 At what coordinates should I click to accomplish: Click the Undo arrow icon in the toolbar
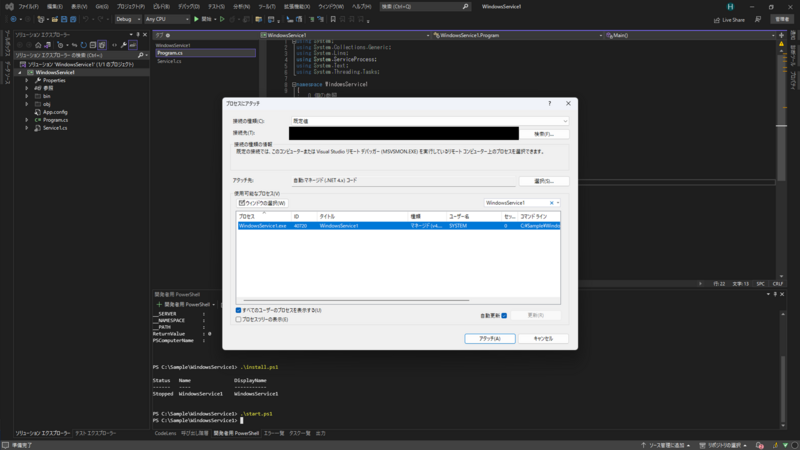pyautogui.click(x=86, y=19)
